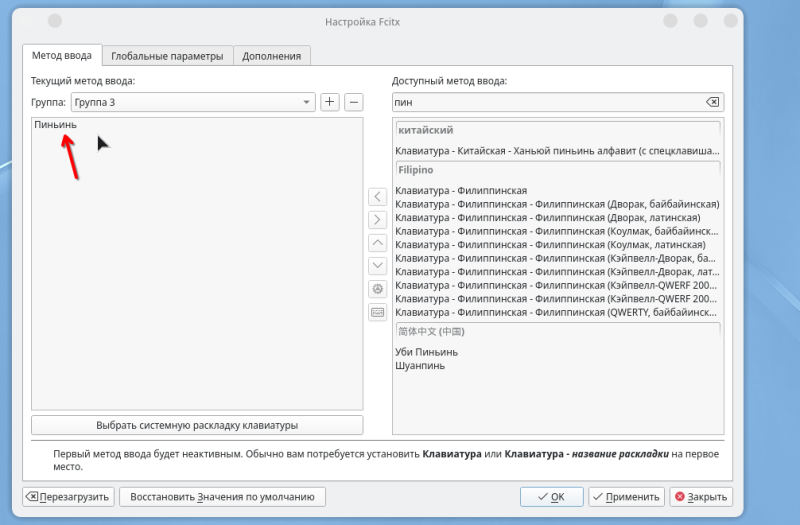Clear the search field text
The height and width of the screenshot is (525, 800).
click(713, 102)
